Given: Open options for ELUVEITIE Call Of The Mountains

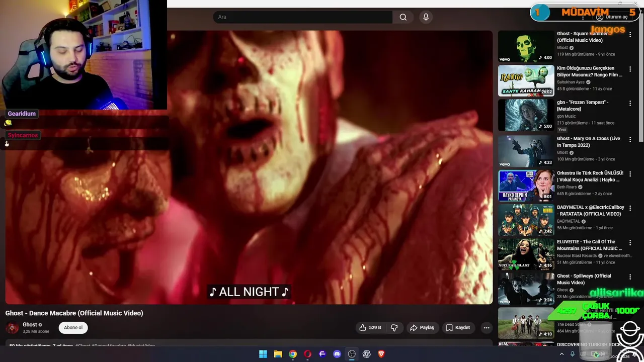Looking at the screenshot, I should [630, 242].
